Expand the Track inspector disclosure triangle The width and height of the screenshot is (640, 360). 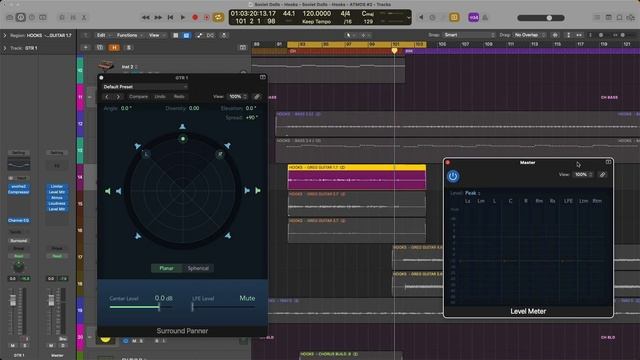pos(5,48)
